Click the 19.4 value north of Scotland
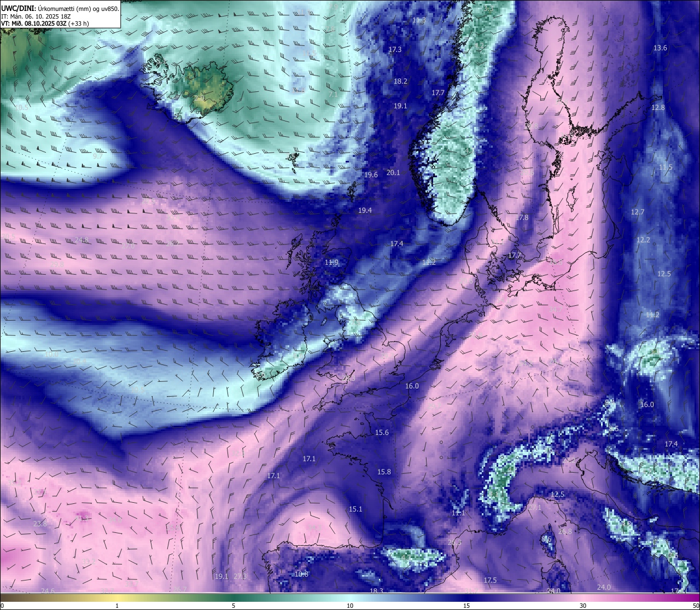The image size is (700, 610). (365, 210)
